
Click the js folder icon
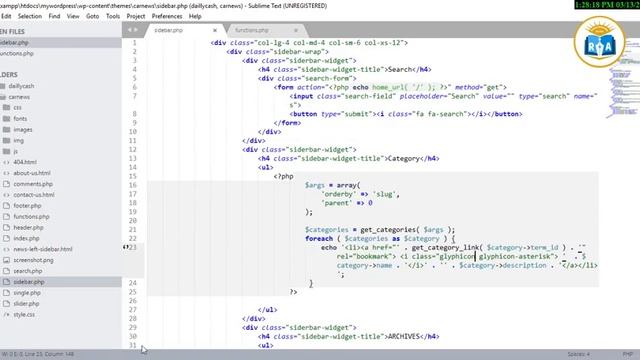click(6, 151)
